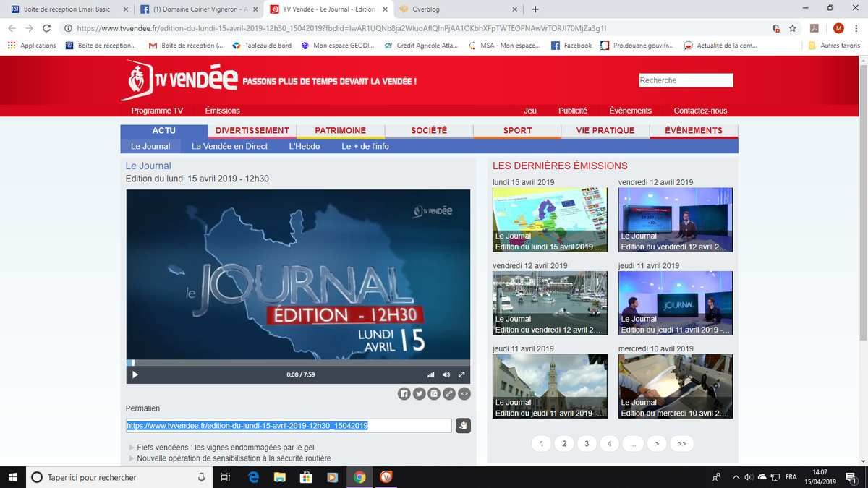The image size is (868, 488).
Task: Open the SOCIÉTÉ section
Action: point(429,131)
